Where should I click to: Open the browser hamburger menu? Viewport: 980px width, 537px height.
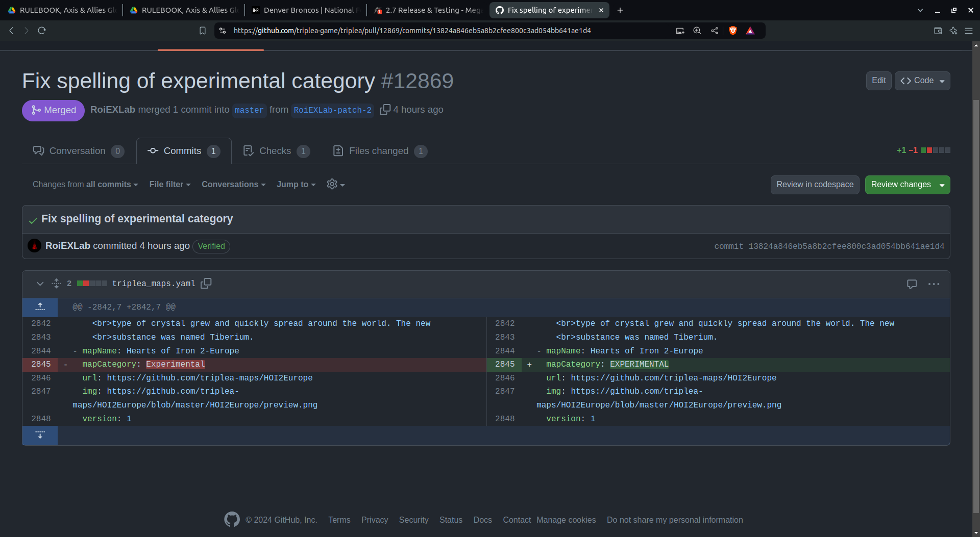(x=969, y=31)
